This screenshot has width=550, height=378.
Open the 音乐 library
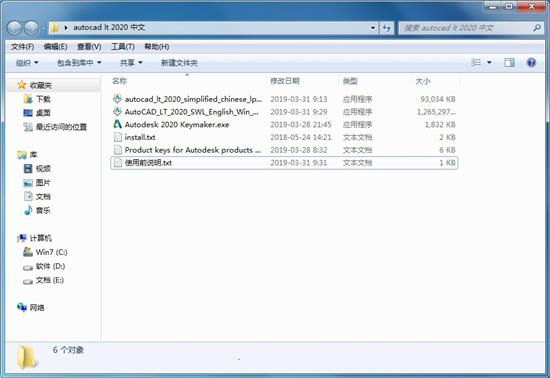[37, 210]
